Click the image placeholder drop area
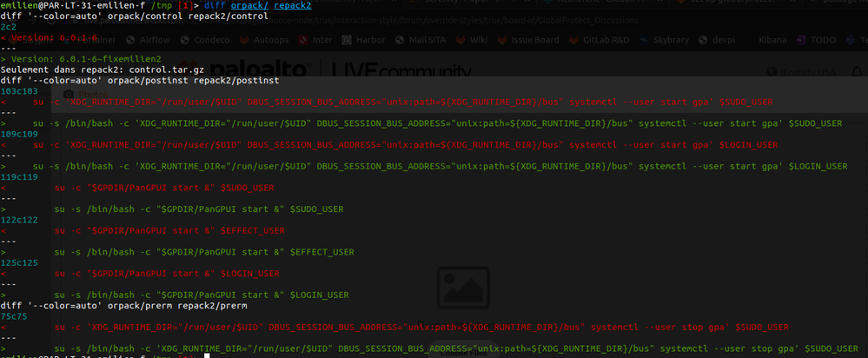Viewport: 868px width, 358px height. pos(463,287)
